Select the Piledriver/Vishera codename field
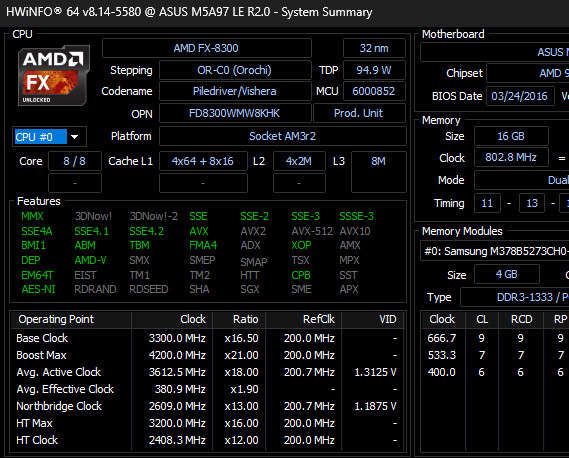The width and height of the screenshot is (569, 458). click(x=235, y=91)
